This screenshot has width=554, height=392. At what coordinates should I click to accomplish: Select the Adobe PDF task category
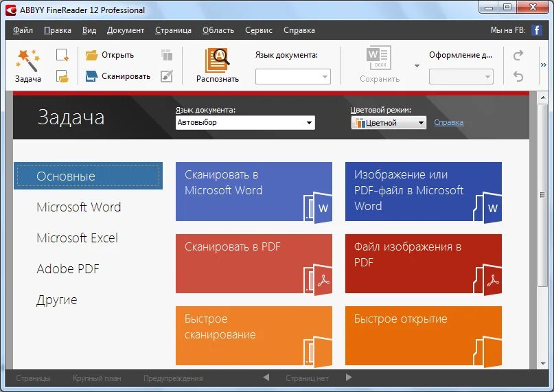click(68, 269)
